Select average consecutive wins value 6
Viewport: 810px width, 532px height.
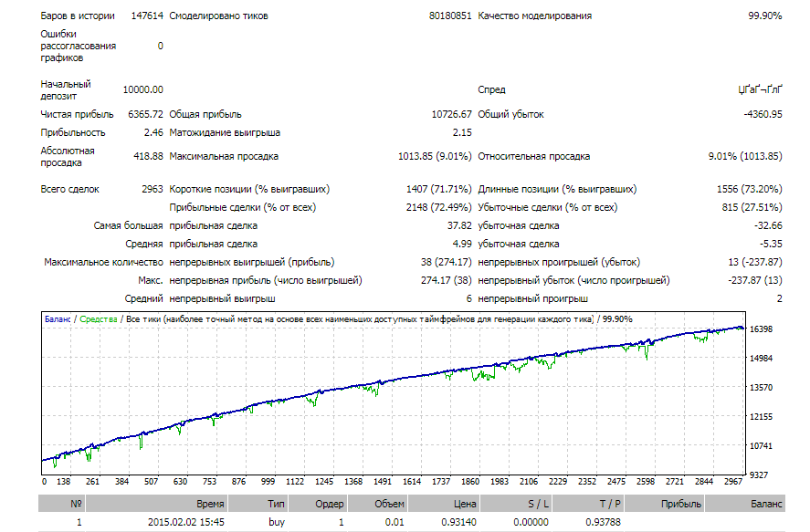click(469, 298)
